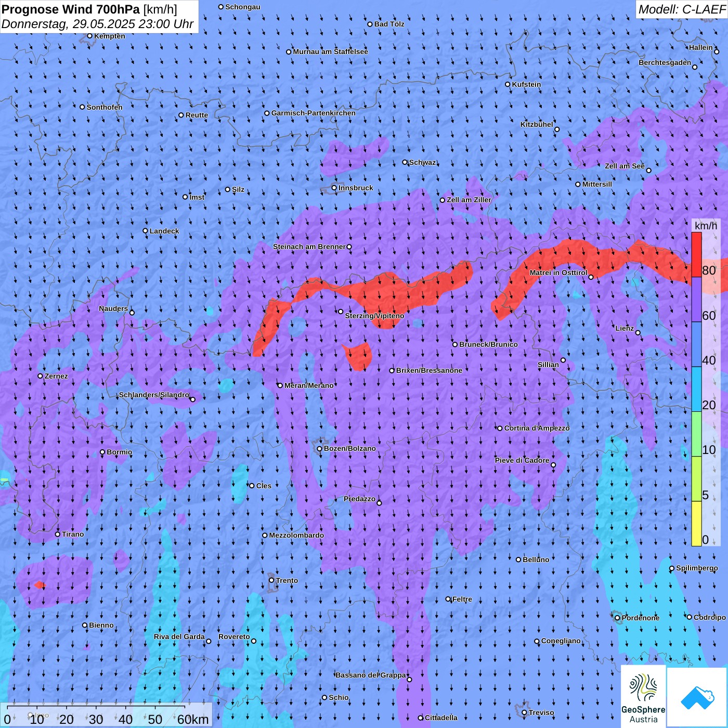Click the Reutte label
This screenshot has height=728, width=728.
click(197, 115)
